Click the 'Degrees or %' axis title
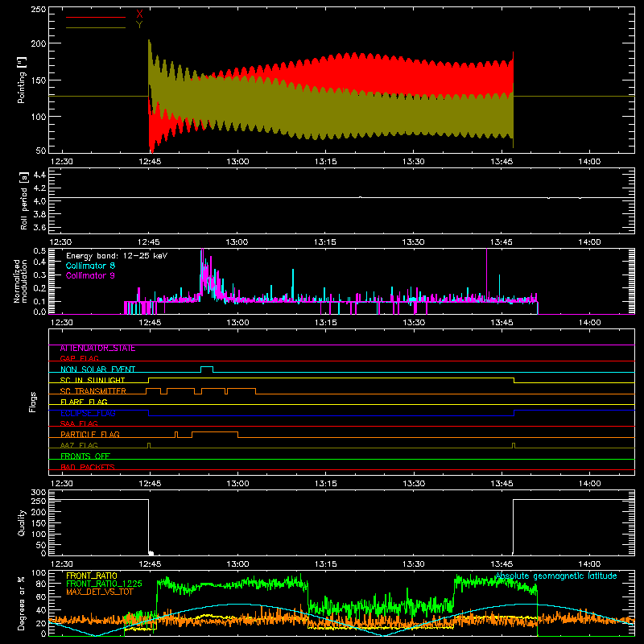This screenshot has width=644, height=644. (22, 602)
